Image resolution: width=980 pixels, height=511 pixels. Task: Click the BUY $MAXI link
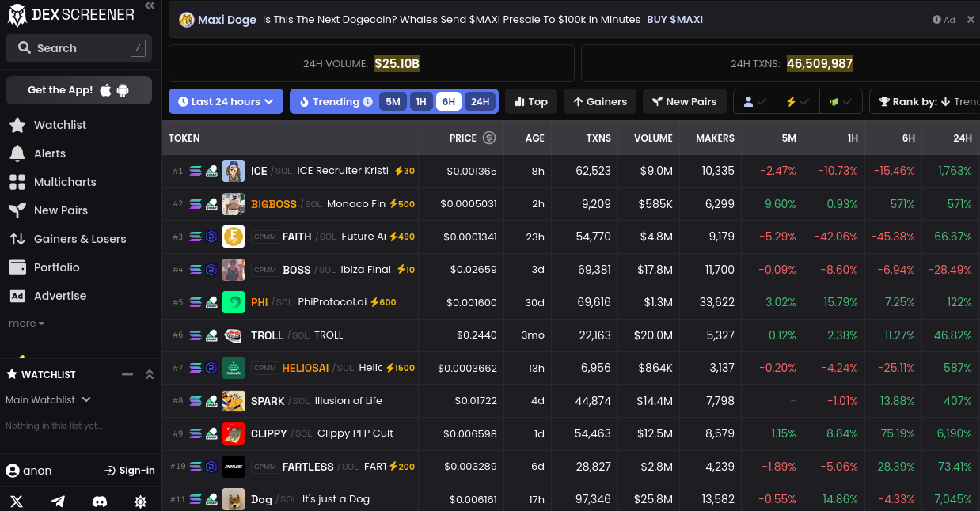pos(675,20)
